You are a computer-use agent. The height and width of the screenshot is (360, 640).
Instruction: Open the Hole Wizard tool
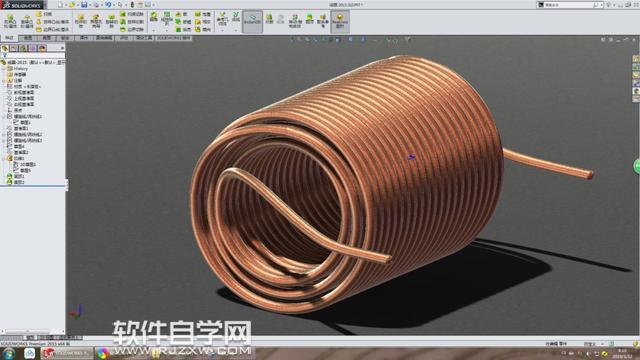click(96, 21)
